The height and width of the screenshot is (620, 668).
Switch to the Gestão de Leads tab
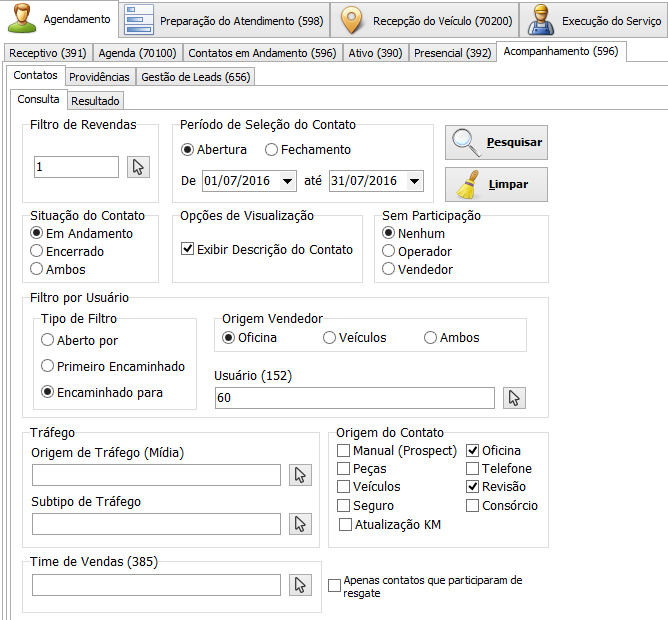pyautogui.click(x=196, y=76)
